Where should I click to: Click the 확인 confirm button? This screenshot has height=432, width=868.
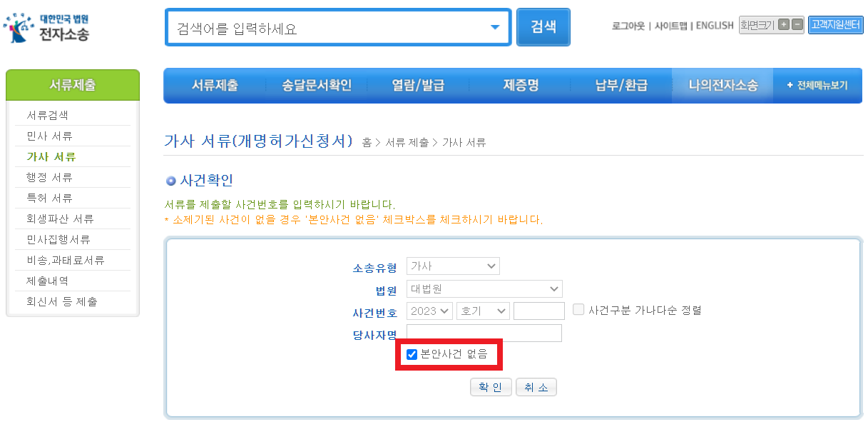point(491,386)
